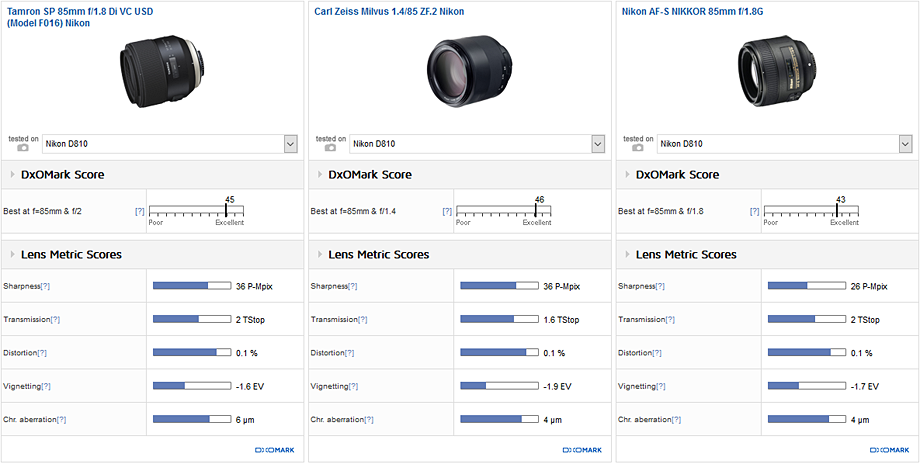This screenshot has height=464, width=920.
Task: Open Distortion help [?] in the Nikon card
Action: (x=657, y=353)
